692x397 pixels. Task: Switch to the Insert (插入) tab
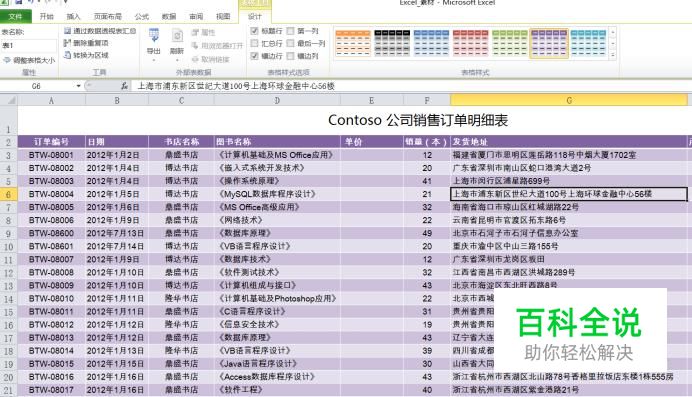[x=73, y=16]
